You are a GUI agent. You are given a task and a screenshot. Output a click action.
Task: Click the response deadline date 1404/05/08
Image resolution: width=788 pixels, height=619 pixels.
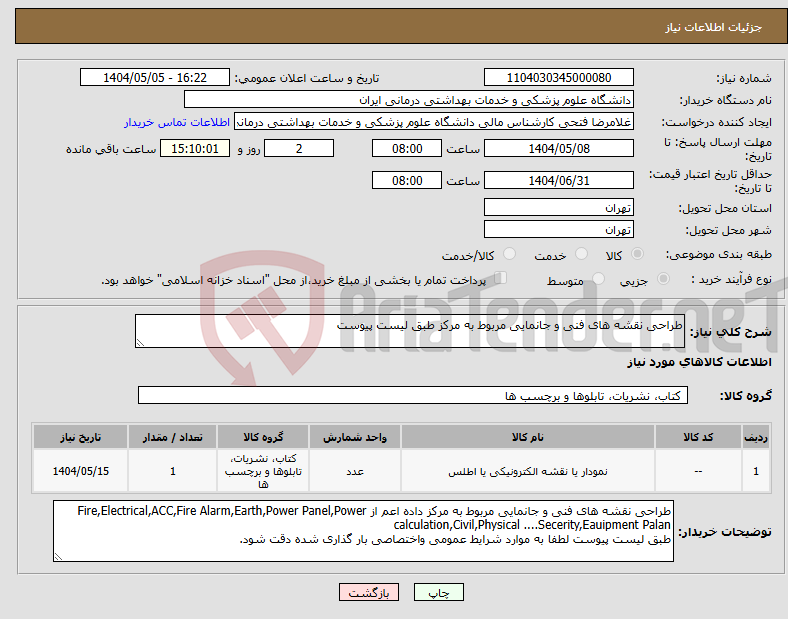pos(558,149)
